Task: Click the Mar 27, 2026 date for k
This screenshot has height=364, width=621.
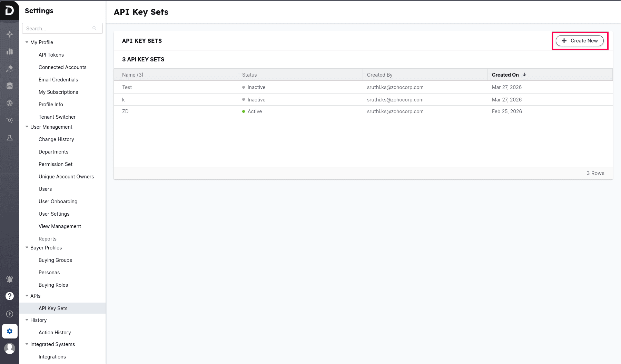Action: [x=506, y=100]
